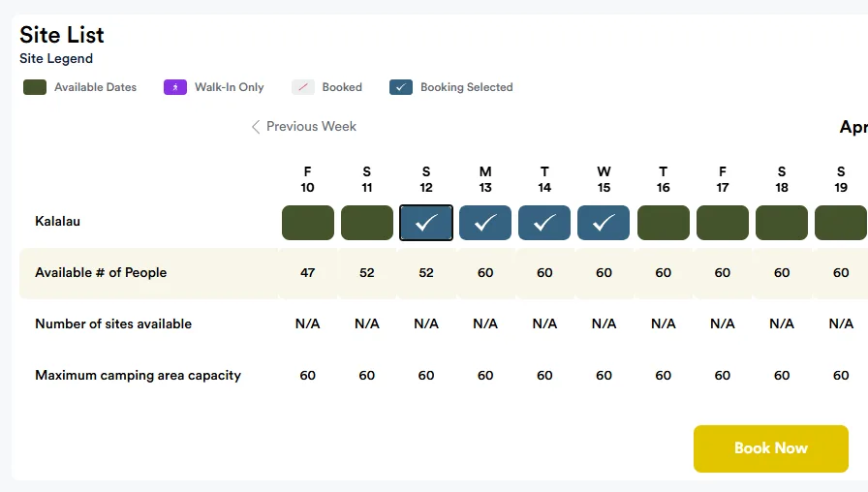Viewport: 868px width, 492px height.
Task: Select Kalalau available date Sunday 19
Action: click(840, 223)
